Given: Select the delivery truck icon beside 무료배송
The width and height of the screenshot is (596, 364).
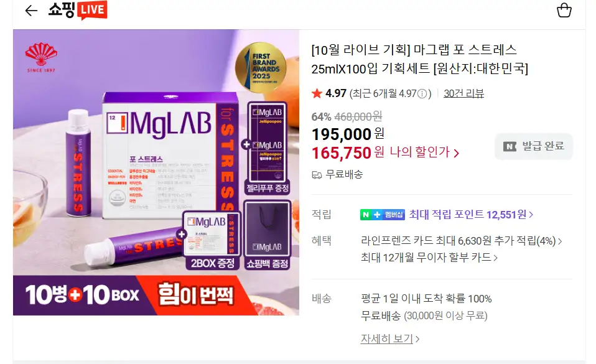Looking at the screenshot, I should click(x=317, y=175).
